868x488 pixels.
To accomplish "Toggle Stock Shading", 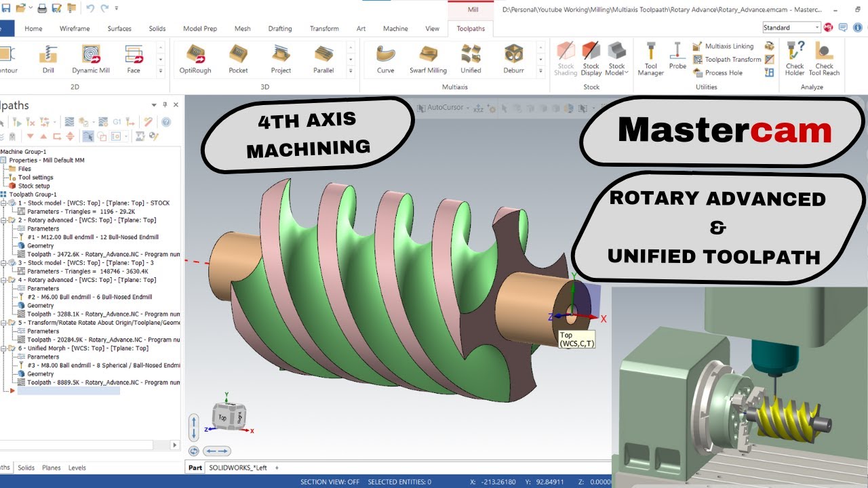I will (x=566, y=59).
